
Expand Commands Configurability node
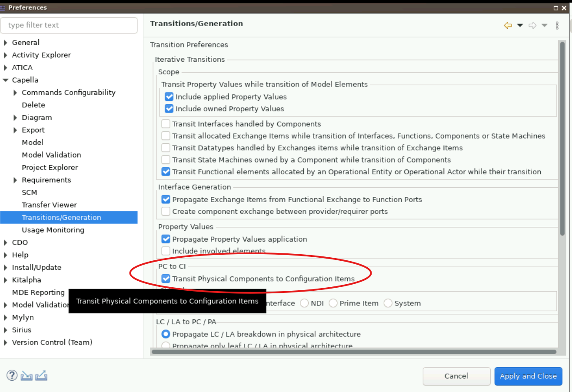point(16,93)
